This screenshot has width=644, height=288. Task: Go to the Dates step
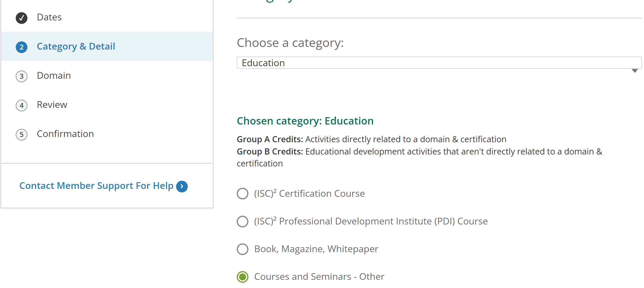[x=49, y=17]
